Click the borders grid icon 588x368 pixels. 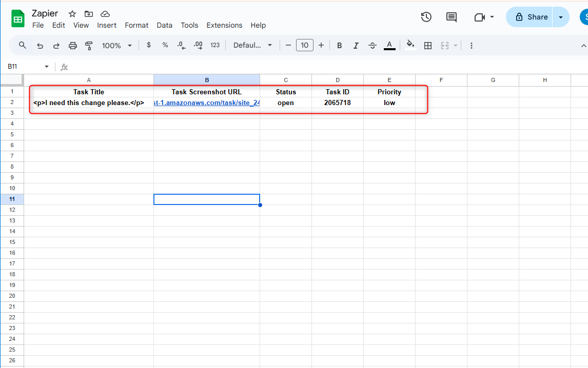[428, 46]
